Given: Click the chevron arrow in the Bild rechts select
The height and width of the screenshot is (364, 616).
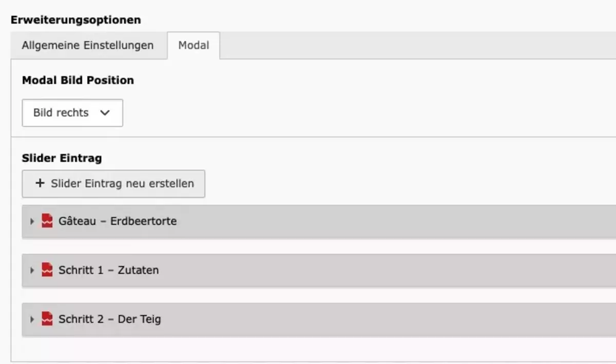Looking at the screenshot, I should click(x=105, y=113).
